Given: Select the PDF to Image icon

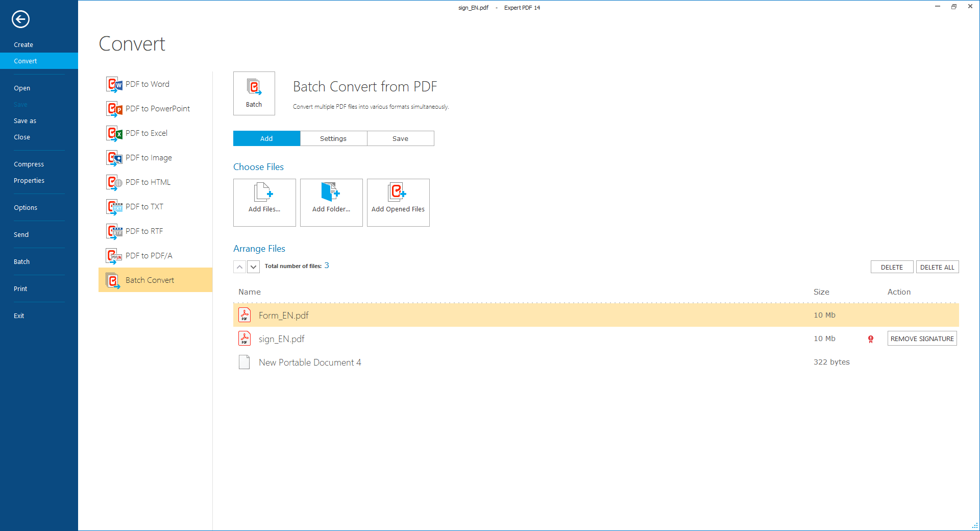Looking at the screenshot, I should click(x=114, y=158).
